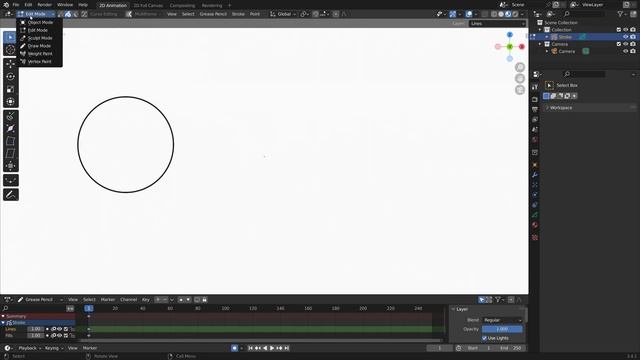Screen dimensions: 640x360
Task: Open the Render properties tab
Action: coord(535,99)
